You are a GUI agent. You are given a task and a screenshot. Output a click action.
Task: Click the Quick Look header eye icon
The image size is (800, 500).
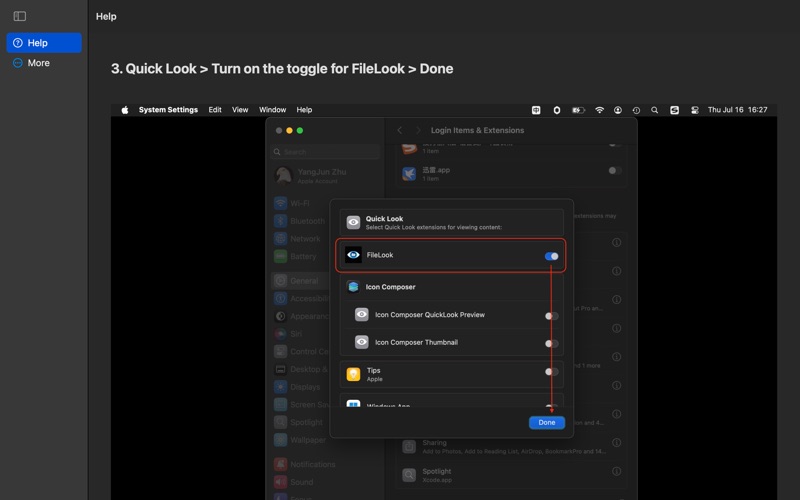pyautogui.click(x=353, y=222)
